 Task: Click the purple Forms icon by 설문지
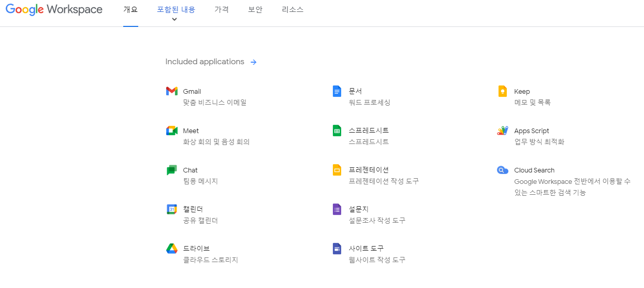click(x=337, y=209)
